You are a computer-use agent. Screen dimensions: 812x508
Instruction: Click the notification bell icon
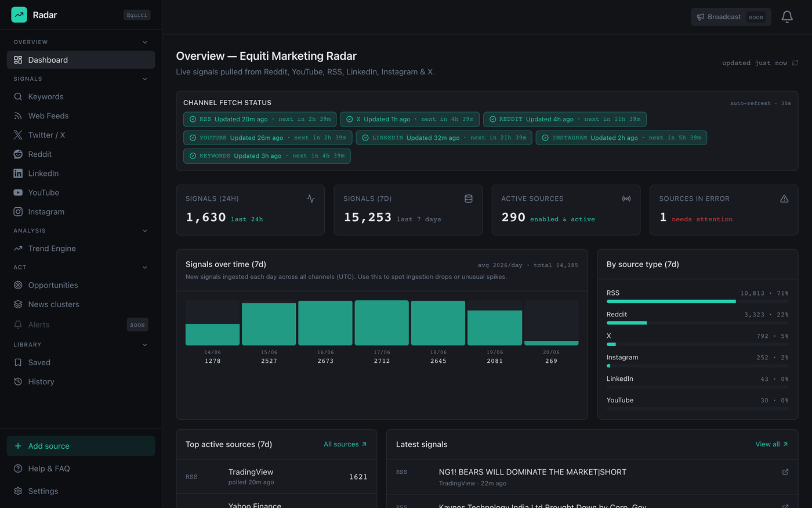(787, 17)
